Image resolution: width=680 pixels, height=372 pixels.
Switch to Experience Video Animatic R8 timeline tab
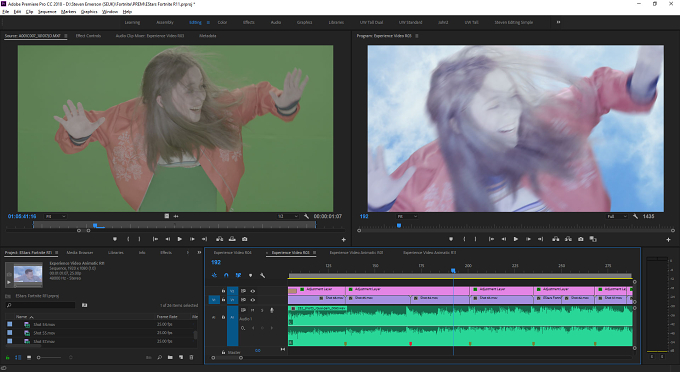pos(356,252)
